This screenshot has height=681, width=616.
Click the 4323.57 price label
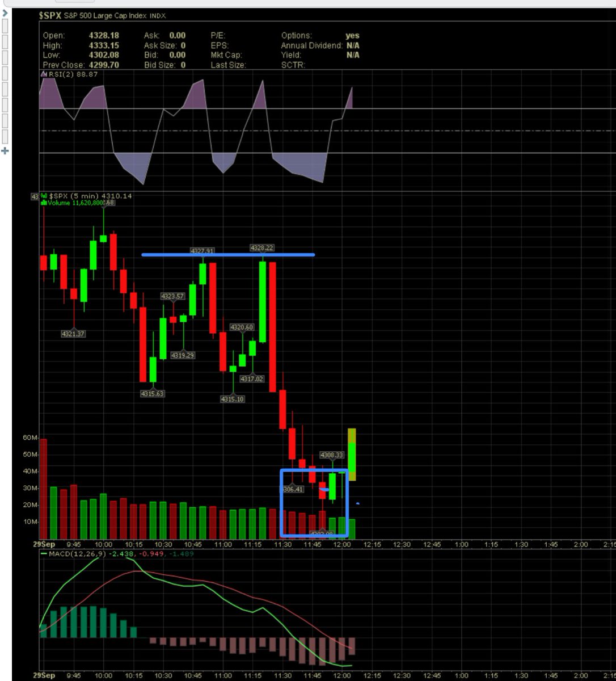(x=173, y=296)
